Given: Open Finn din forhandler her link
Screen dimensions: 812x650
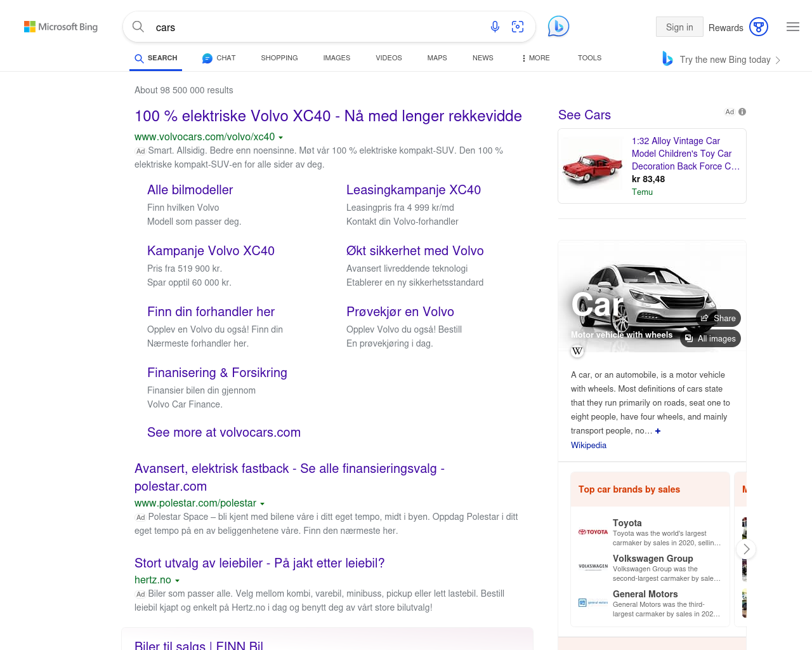Looking at the screenshot, I should pos(211,312).
